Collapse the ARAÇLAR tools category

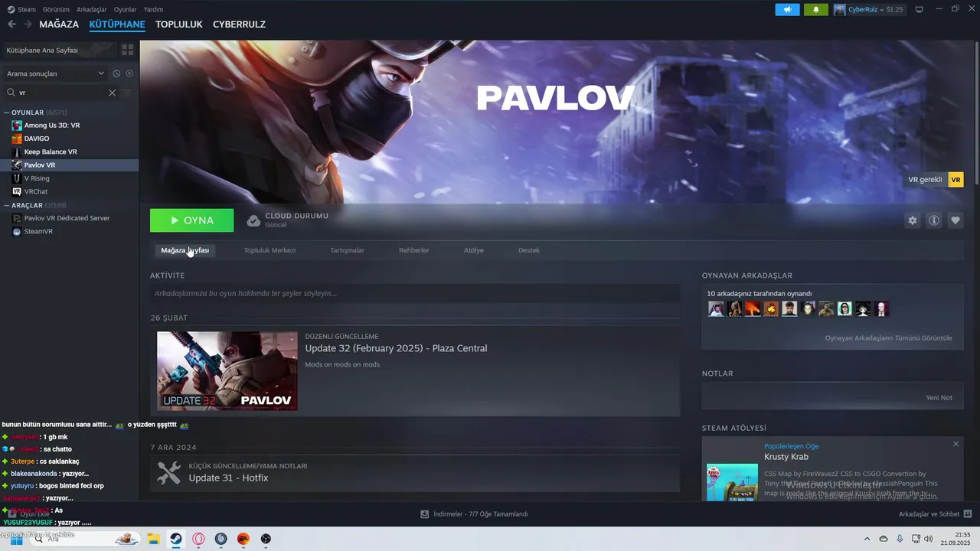(6, 205)
